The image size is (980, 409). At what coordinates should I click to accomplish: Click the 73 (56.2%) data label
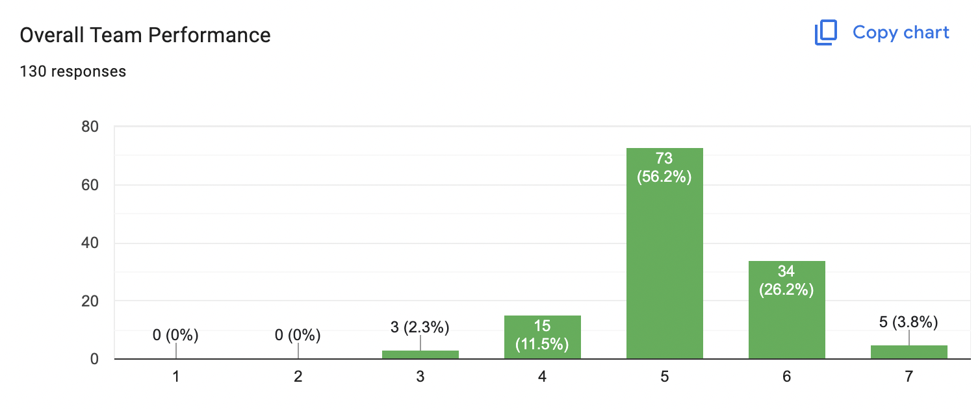point(664,167)
